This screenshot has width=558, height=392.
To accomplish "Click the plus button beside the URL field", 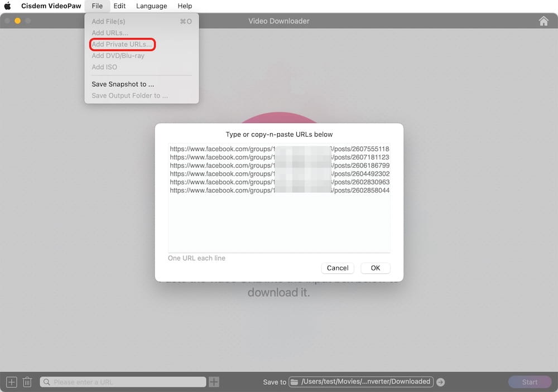I will point(214,382).
